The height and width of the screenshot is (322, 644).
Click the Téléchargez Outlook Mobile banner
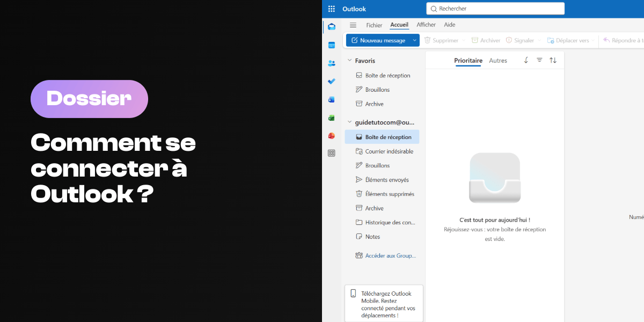tap(384, 304)
